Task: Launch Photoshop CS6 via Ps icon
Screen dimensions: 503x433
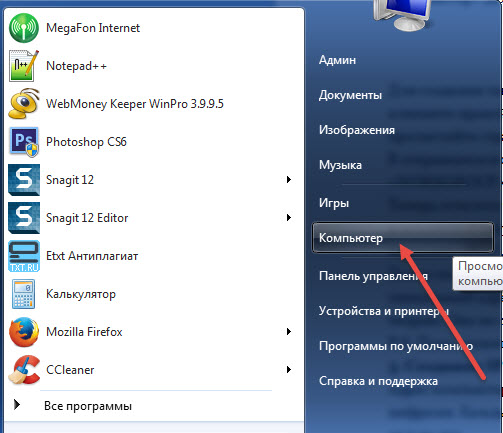Action: coord(24,142)
